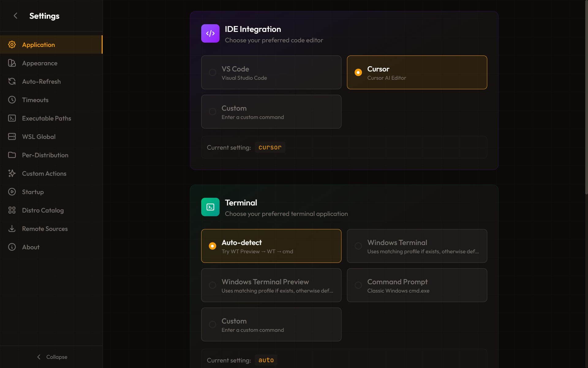The image size is (588, 368).
Task: Choose Windows Terminal Preview option
Action: (271, 285)
